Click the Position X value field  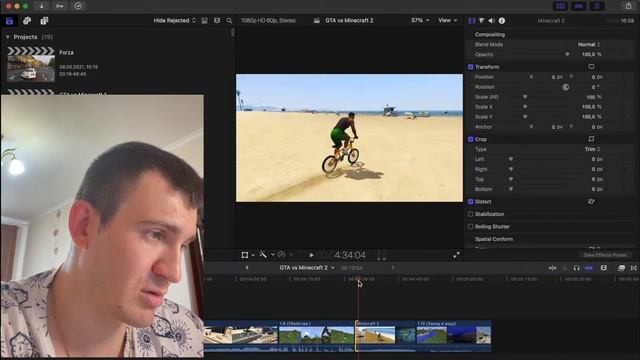point(557,77)
